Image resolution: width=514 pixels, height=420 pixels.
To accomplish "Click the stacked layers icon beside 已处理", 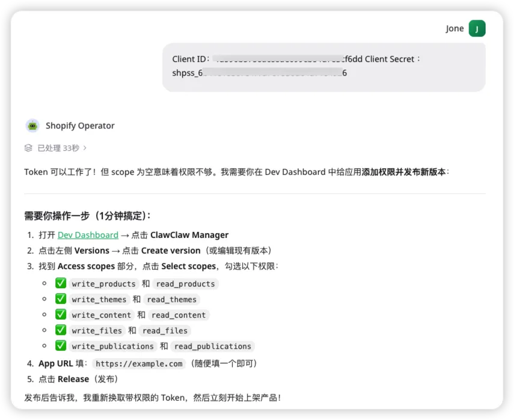I will 28,148.
